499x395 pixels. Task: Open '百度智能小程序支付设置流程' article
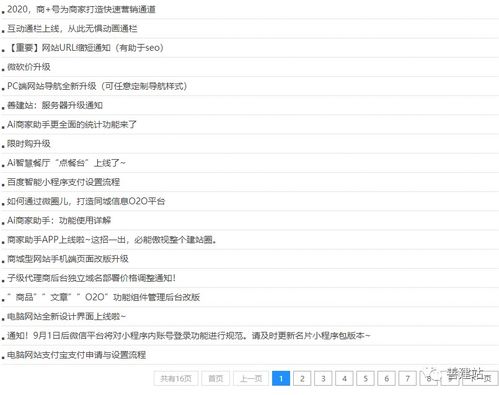63,182
